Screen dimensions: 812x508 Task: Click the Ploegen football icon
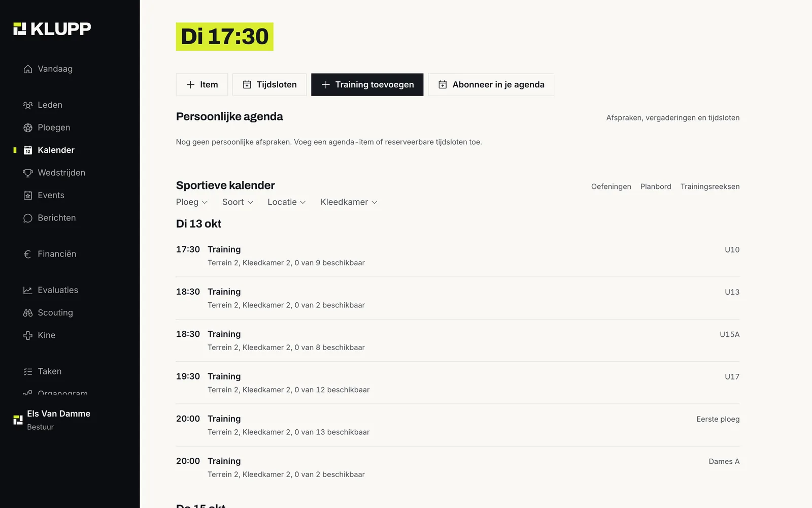28,128
